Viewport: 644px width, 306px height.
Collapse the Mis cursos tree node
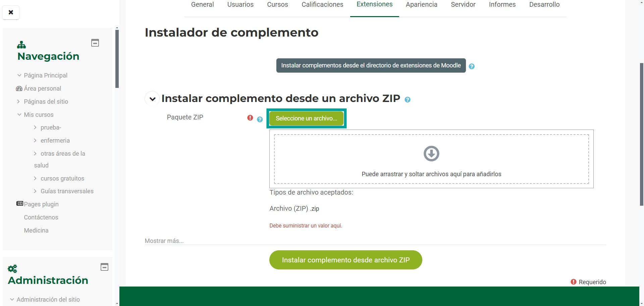[x=19, y=114]
